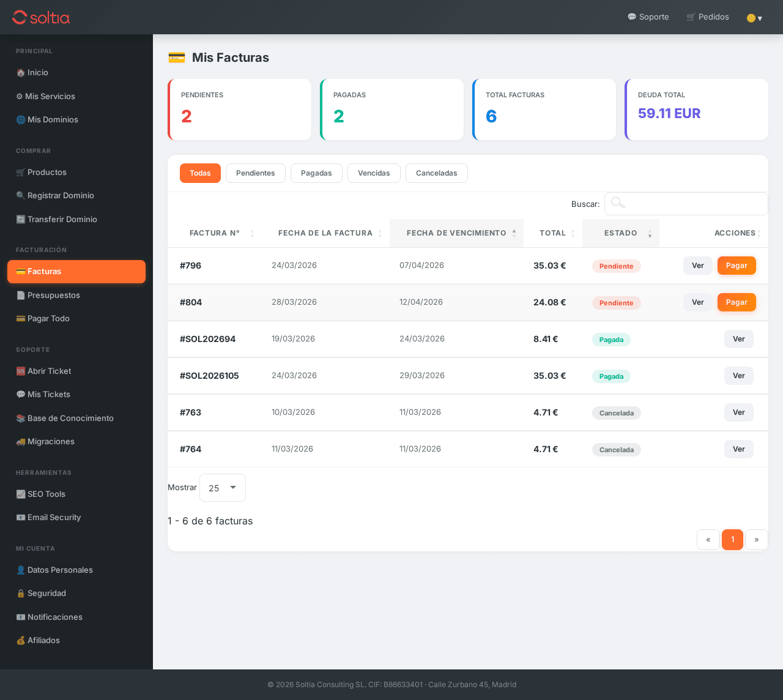Image resolution: width=783 pixels, height=700 pixels.
Task: Sort table by Fecha de Vencimiento
Action: click(456, 233)
